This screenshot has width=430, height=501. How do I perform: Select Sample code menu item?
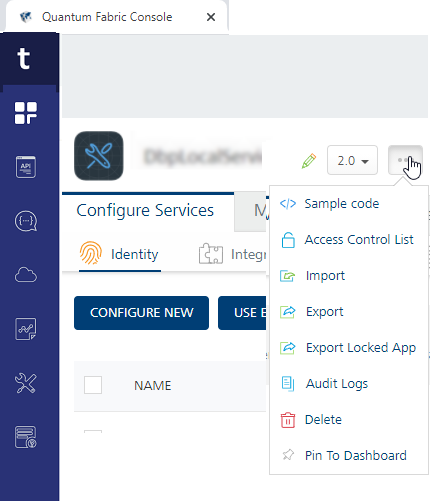click(x=349, y=204)
